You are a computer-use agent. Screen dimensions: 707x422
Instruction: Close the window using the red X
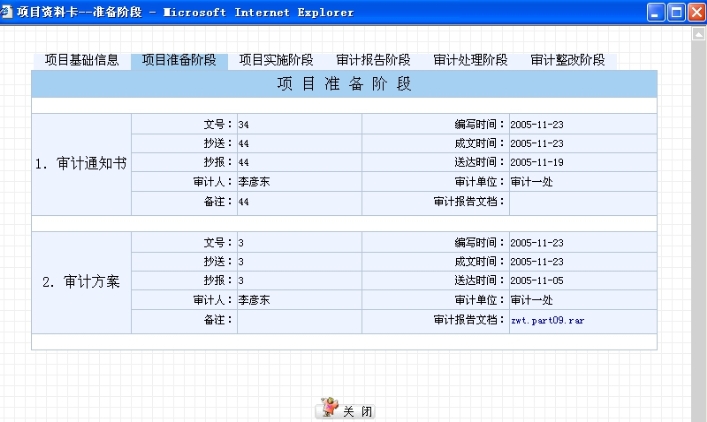(696, 12)
